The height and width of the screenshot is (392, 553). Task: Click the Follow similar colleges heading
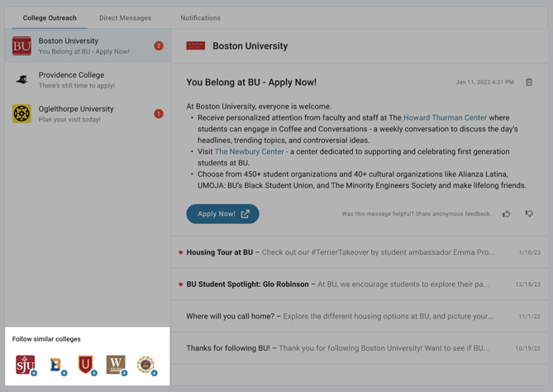coord(46,339)
